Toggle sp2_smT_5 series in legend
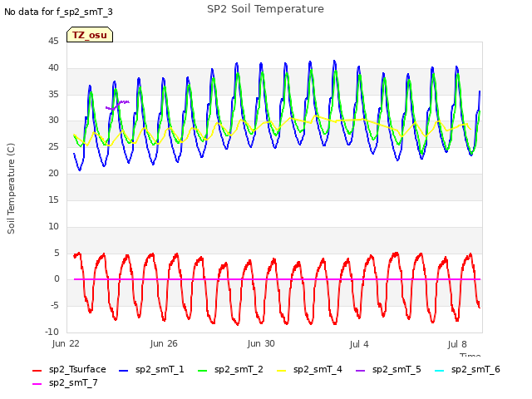Screen dimensions: 532x399 click(388, 369)
